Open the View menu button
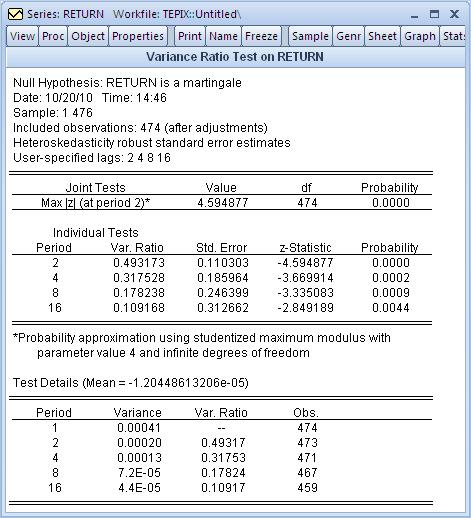471x518 pixels. point(22,36)
